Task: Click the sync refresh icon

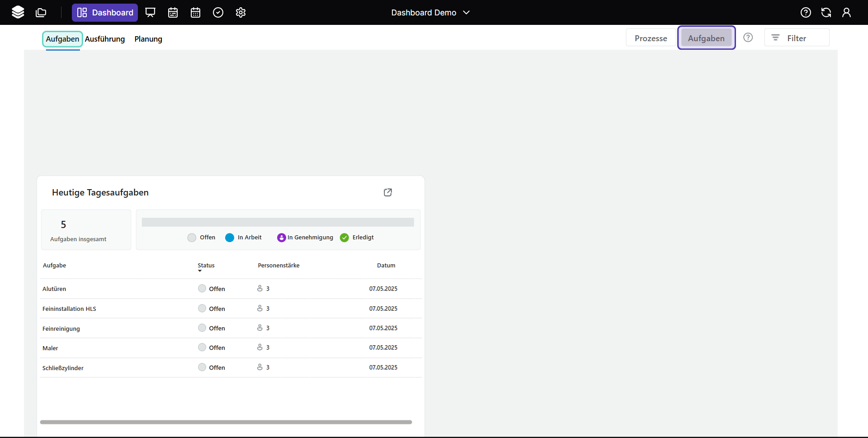Action: 826,12
